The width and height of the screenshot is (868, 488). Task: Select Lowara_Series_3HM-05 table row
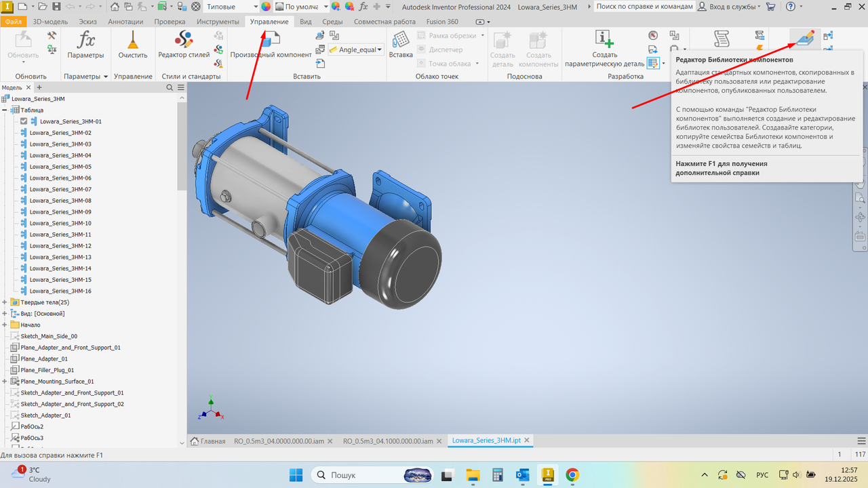coord(60,167)
